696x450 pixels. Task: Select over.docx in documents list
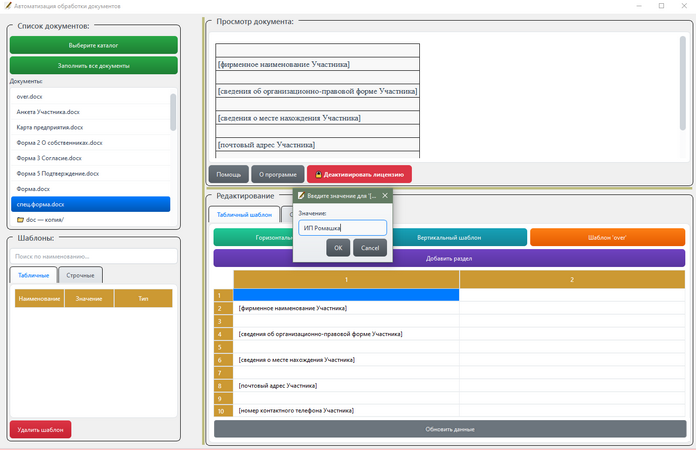[91, 96]
